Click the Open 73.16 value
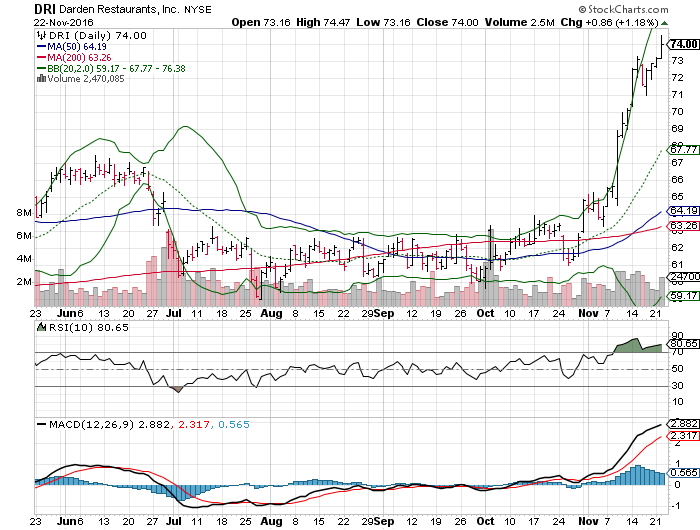Screen dimensions: 700x530 pos(261,22)
